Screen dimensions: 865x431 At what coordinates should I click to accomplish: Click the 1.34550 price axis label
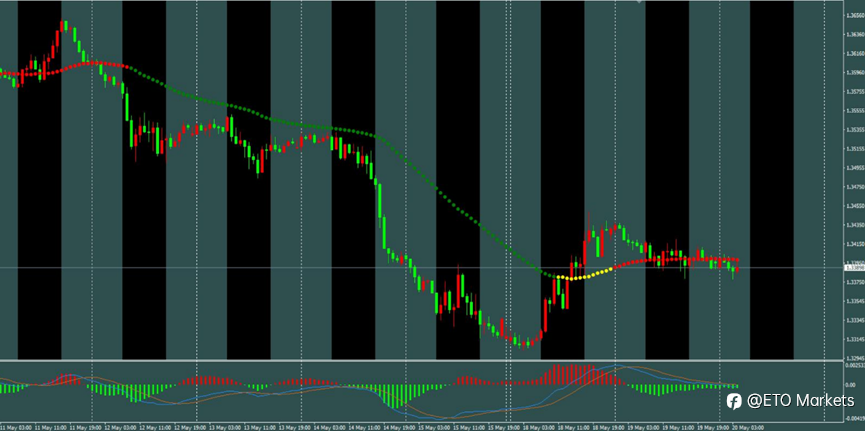point(855,206)
